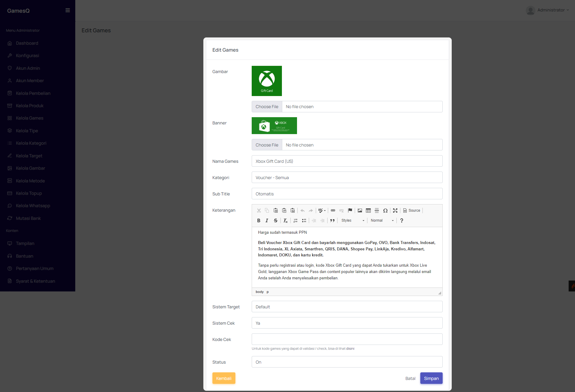575x392 pixels.
Task: Open Mutasi Bank menu item
Action: point(28,218)
